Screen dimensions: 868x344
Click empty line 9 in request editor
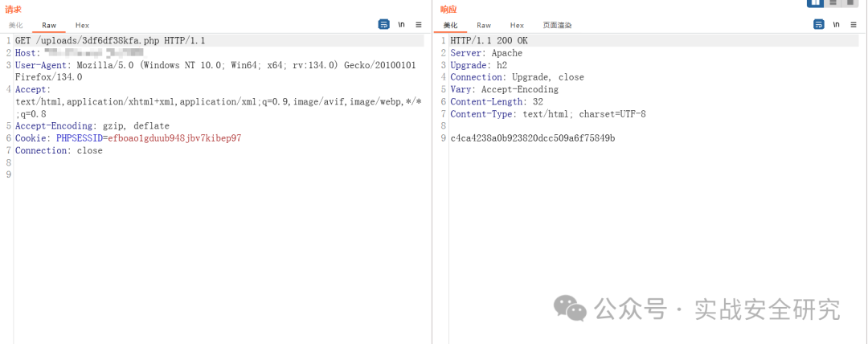(x=219, y=175)
